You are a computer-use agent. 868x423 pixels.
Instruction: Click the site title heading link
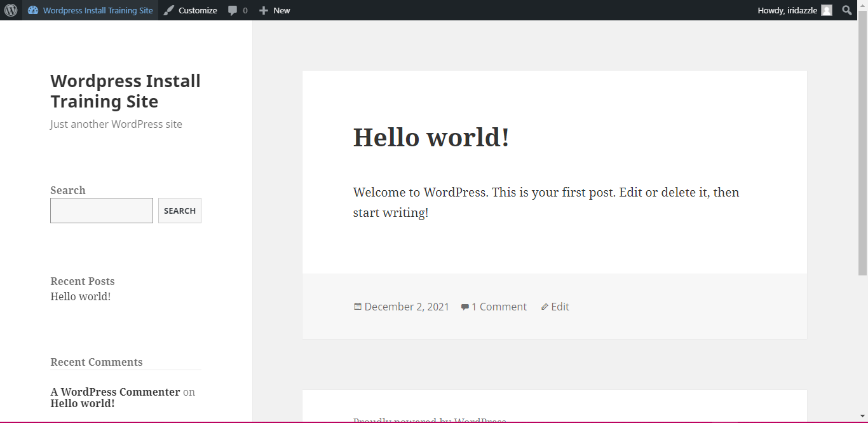125,91
